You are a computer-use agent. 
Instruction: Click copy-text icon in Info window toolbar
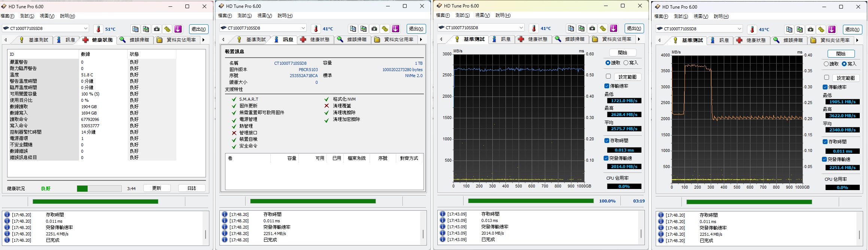pyautogui.click(x=353, y=29)
